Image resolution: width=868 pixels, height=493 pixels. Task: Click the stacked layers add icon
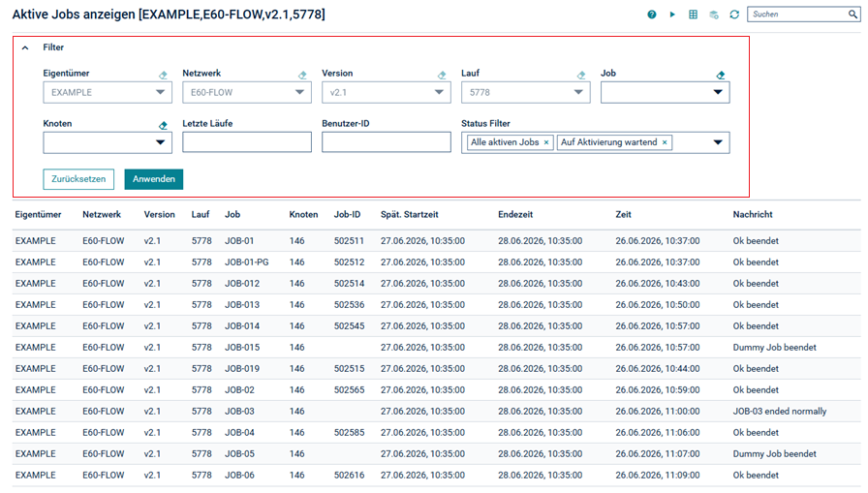[714, 15]
